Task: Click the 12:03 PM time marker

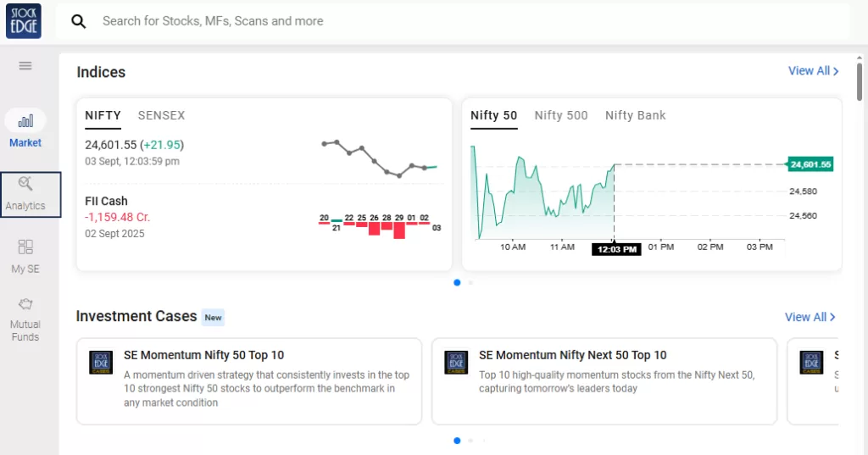Action: click(x=617, y=250)
